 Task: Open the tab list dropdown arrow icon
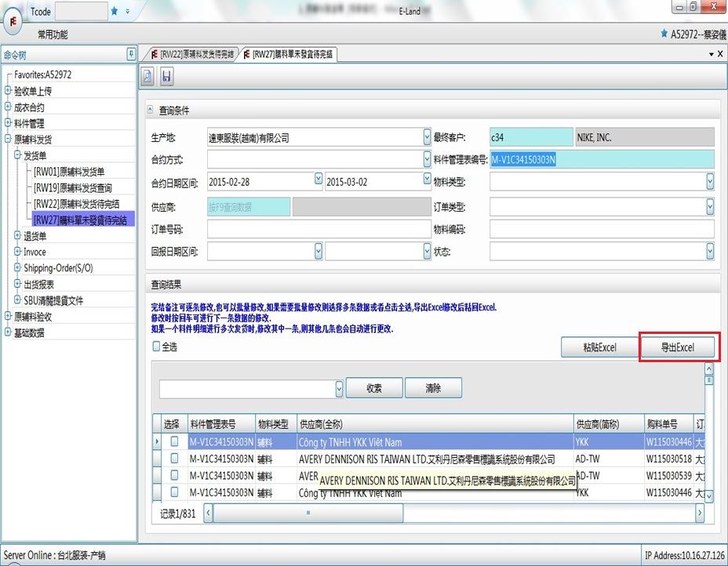711,54
